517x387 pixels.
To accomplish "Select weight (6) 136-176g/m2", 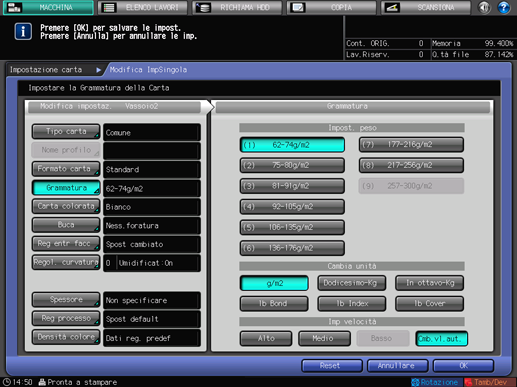I will (x=292, y=248).
